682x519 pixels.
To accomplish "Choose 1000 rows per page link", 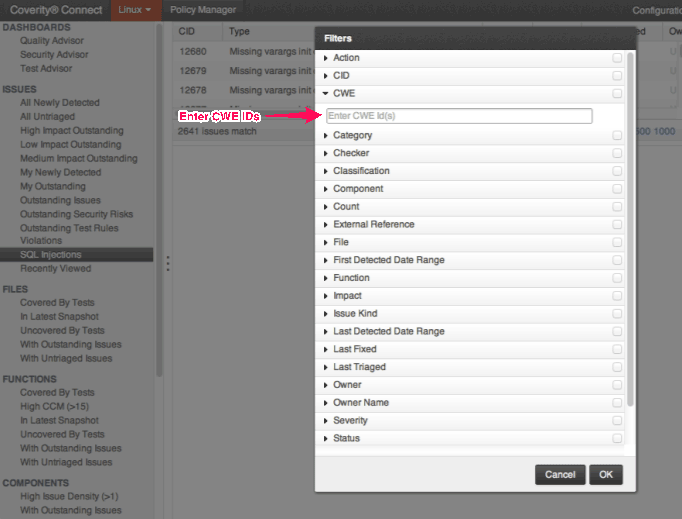I will tap(664, 131).
